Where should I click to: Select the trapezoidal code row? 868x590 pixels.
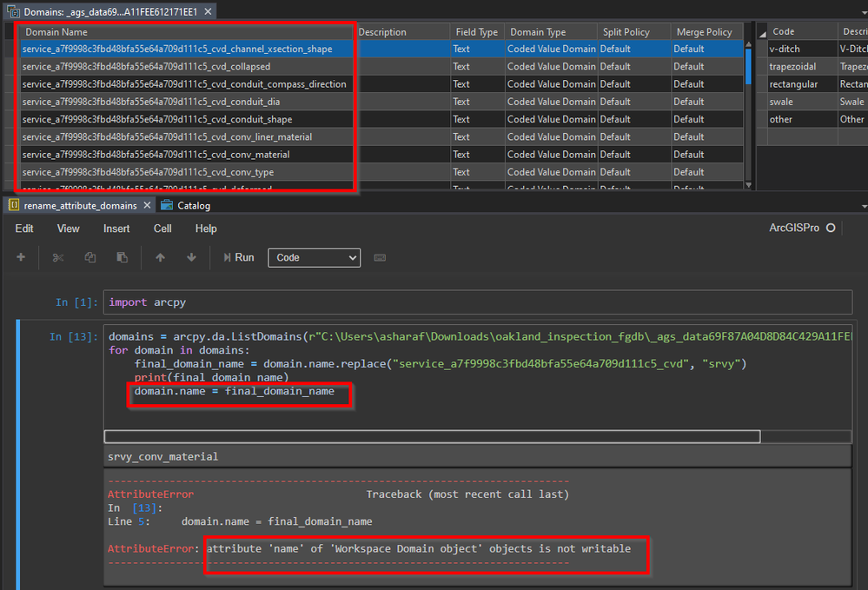tap(792, 67)
